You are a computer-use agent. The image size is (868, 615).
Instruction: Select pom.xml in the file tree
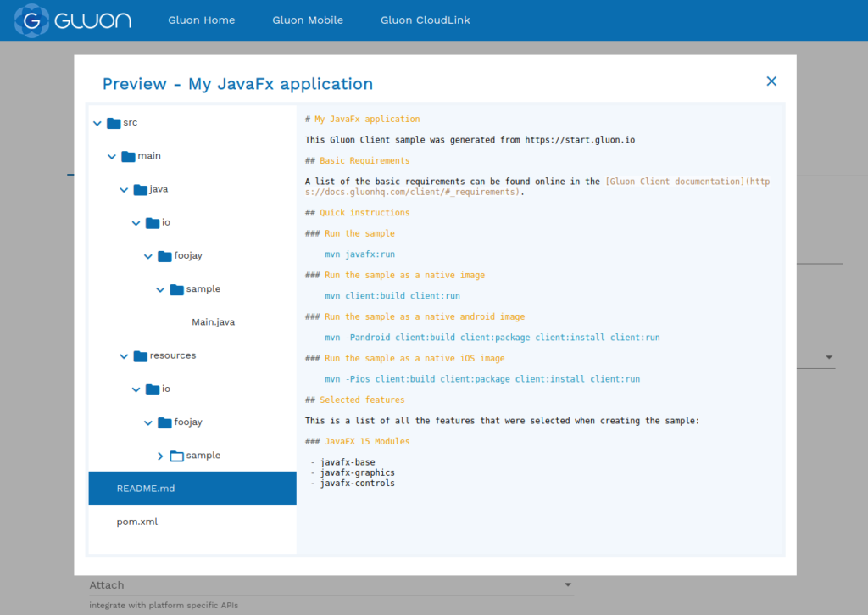(136, 521)
